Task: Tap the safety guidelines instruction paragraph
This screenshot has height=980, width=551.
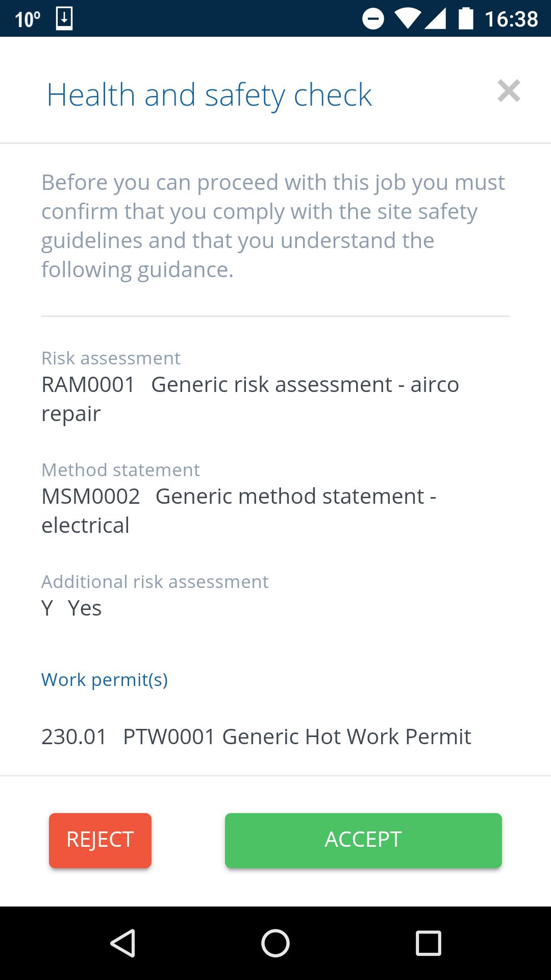Action: pos(273,226)
